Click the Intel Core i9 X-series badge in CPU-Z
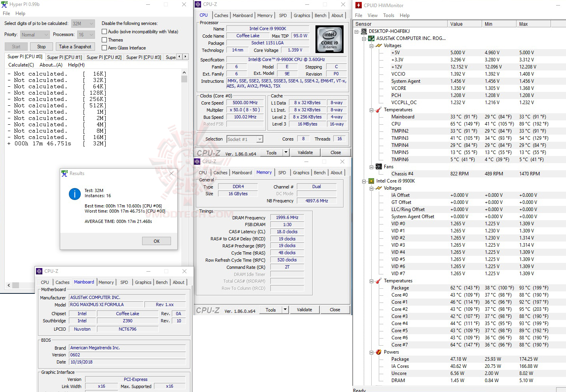This screenshot has width=566, height=392. [x=329, y=39]
